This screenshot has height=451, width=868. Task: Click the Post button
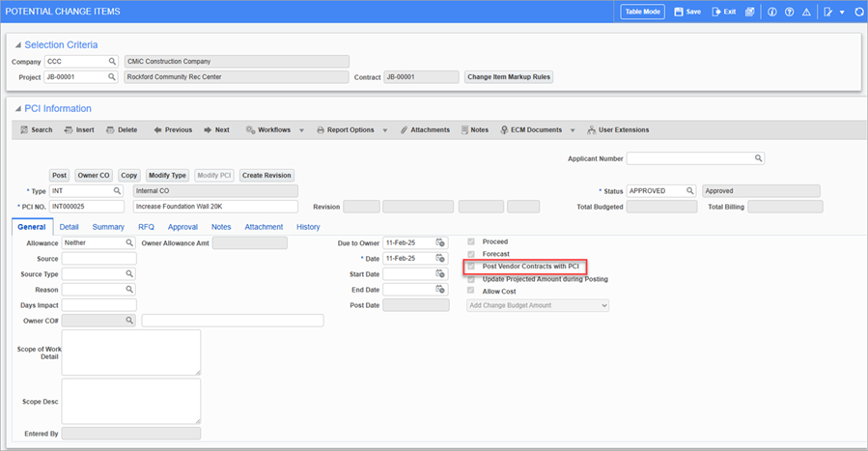click(59, 176)
